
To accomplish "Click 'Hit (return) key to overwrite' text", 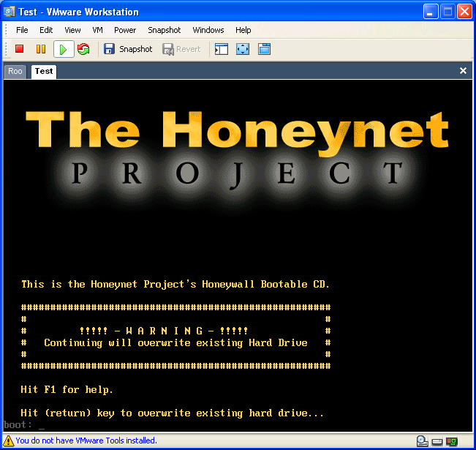I will (172, 413).
